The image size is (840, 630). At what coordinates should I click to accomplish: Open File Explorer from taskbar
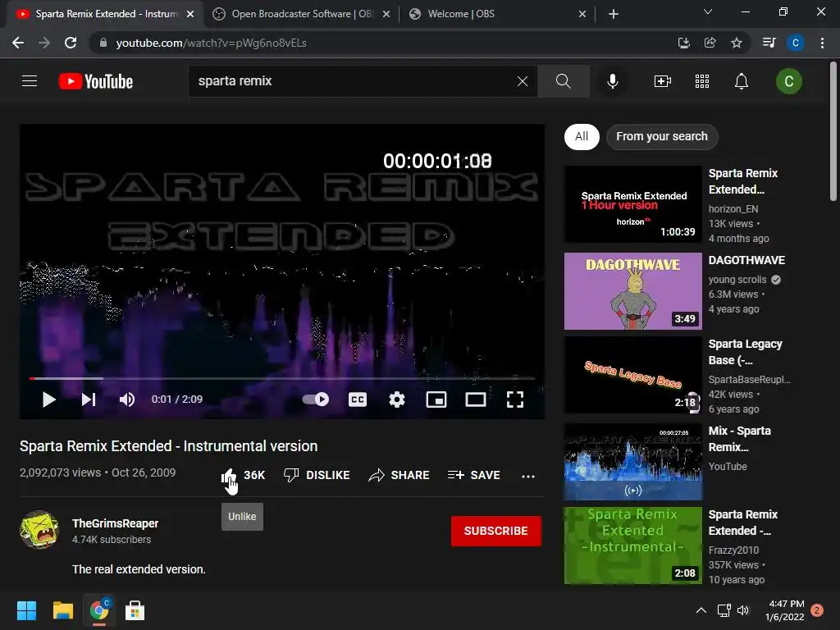pos(62,610)
